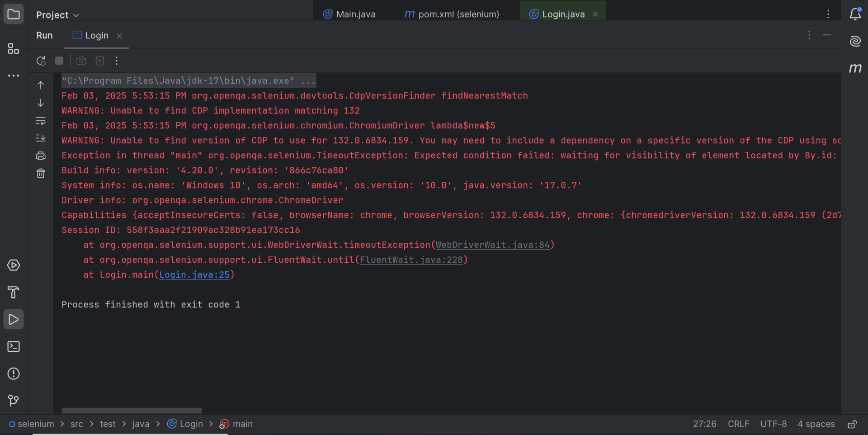Change CRLF line separator setting
The width and height of the screenshot is (868, 435).
(739, 424)
